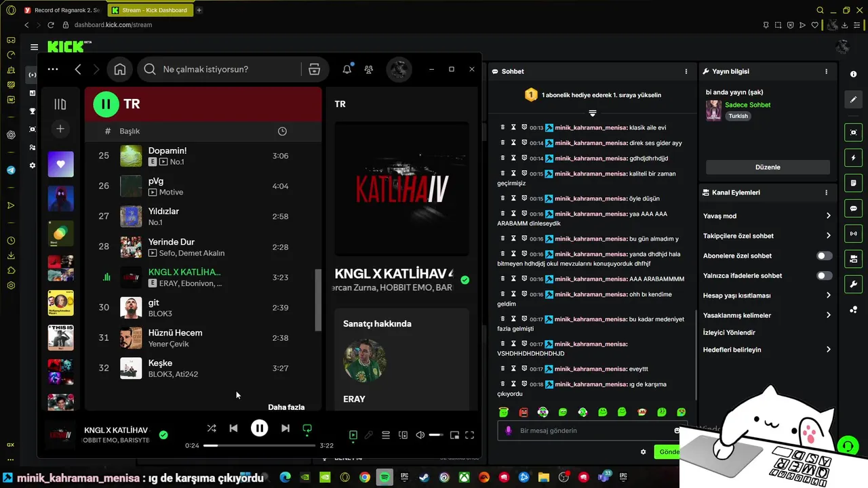The height and width of the screenshot is (488, 868).
Task: Enter full screen in Spotify player
Action: [469, 435]
